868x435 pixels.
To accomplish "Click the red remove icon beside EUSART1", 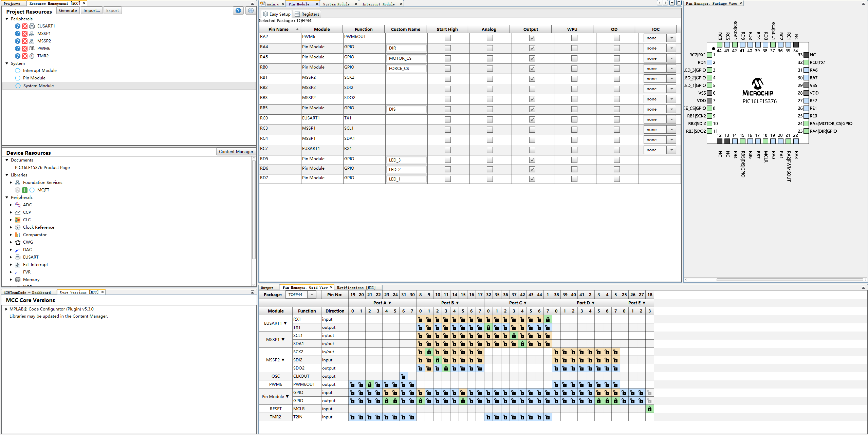I will 25,26.
